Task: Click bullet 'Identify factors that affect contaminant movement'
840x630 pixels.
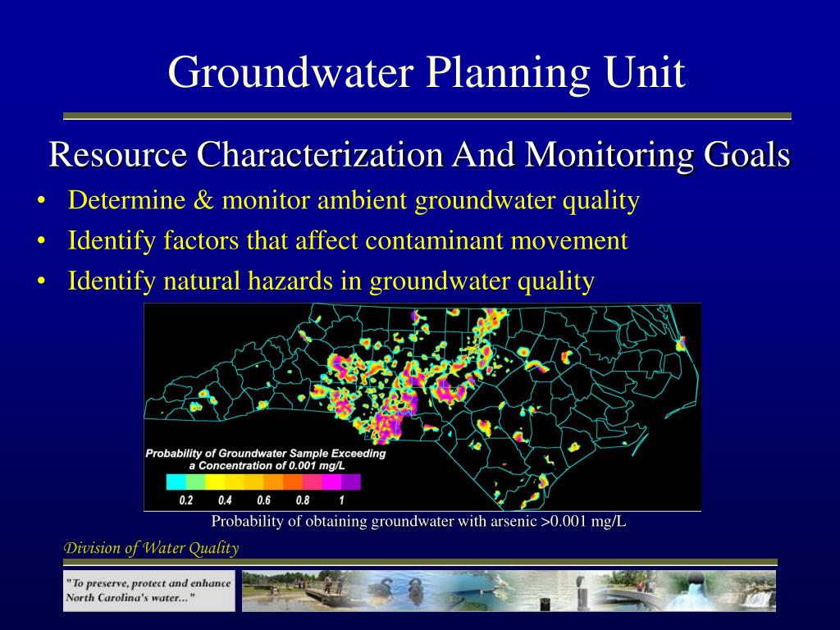Action: [348, 240]
